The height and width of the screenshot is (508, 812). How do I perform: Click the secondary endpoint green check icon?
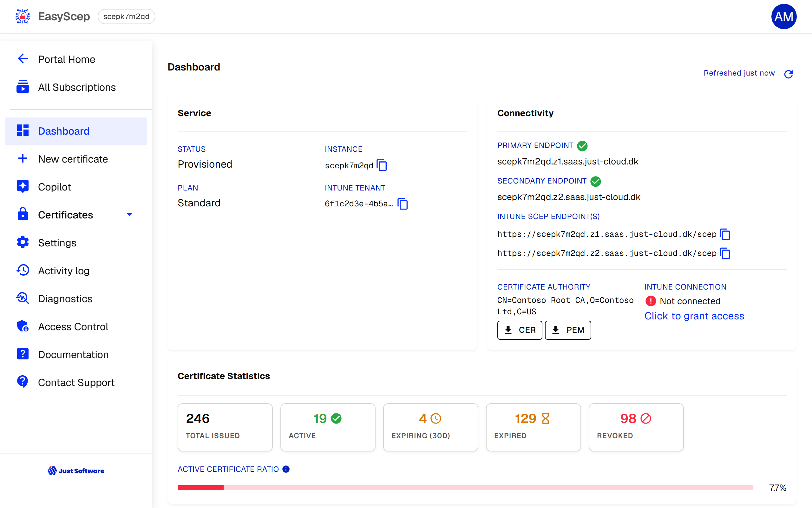point(596,181)
